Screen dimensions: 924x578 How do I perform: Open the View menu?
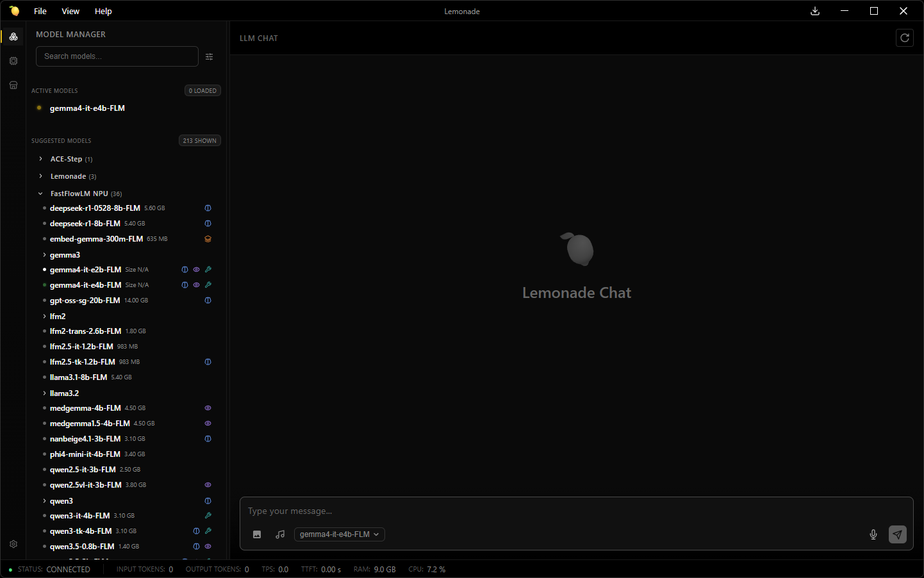[x=70, y=11]
